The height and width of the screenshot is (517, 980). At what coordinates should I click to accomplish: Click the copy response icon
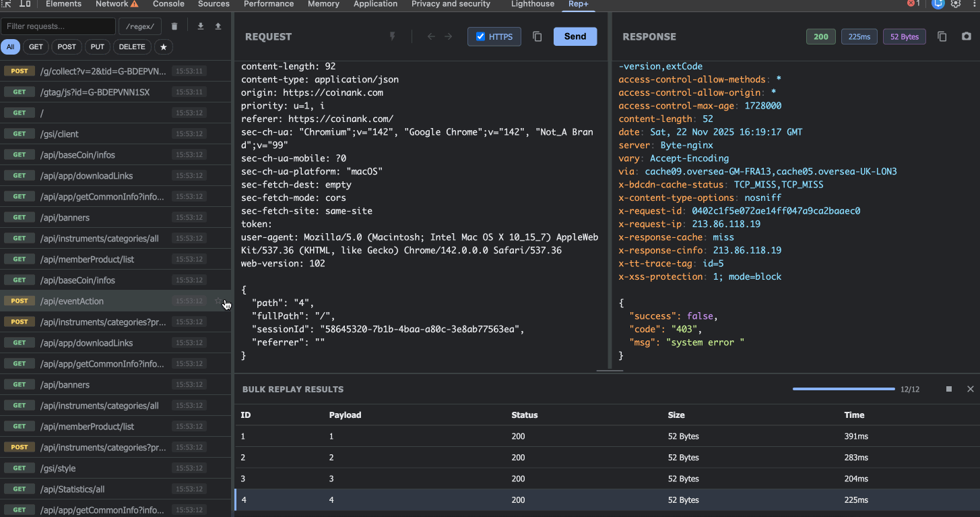tap(942, 36)
